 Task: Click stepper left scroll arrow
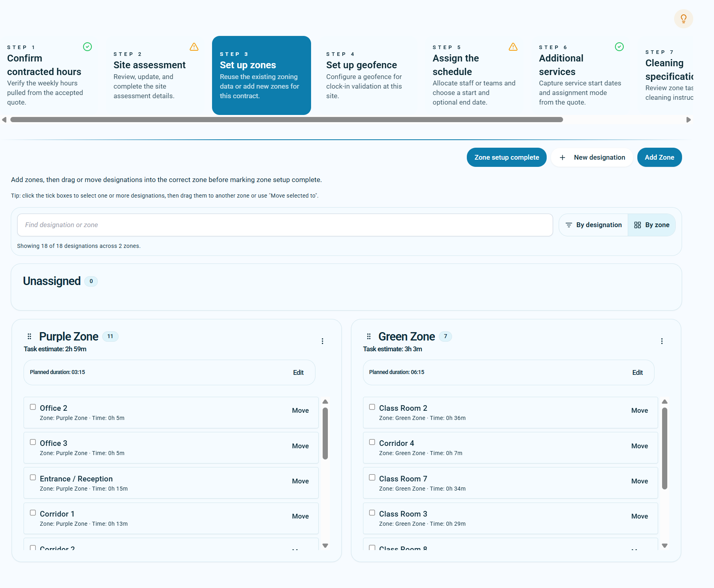[x=4, y=120]
